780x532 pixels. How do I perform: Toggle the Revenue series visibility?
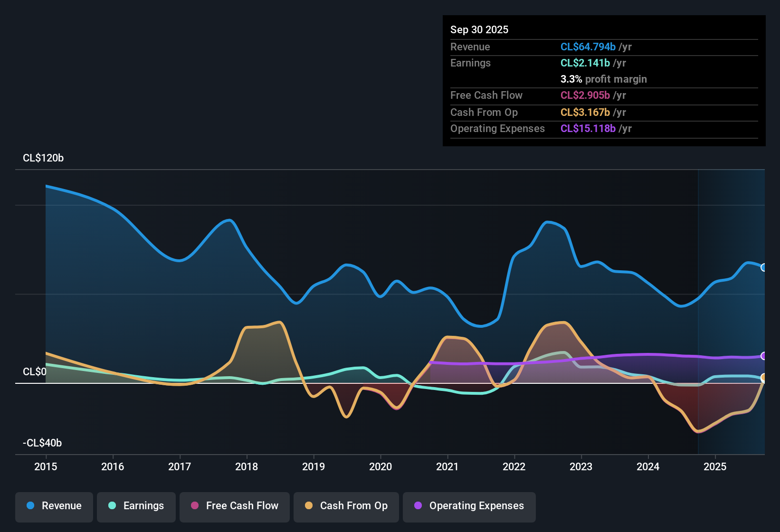point(54,506)
